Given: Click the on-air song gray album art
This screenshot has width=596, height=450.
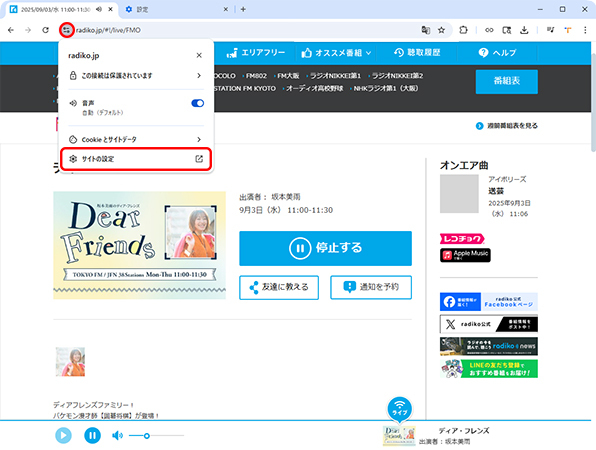Looking at the screenshot, I should [459, 194].
